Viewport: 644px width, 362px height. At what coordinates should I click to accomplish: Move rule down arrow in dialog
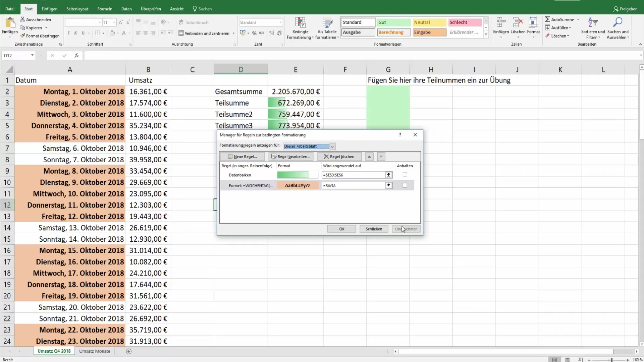click(x=381, y=157)
